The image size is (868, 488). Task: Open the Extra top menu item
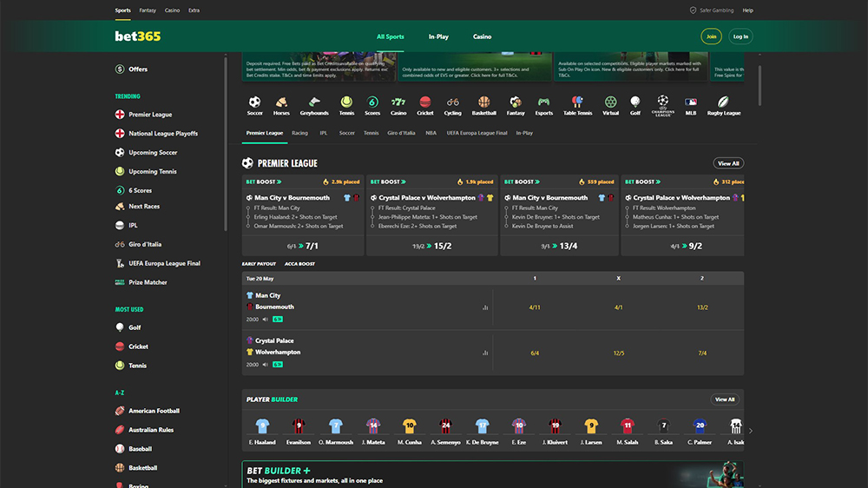194,10
